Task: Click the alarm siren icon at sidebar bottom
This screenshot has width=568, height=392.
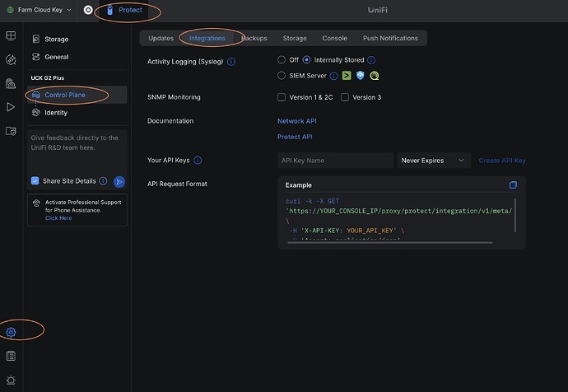Action: [11, 380]
